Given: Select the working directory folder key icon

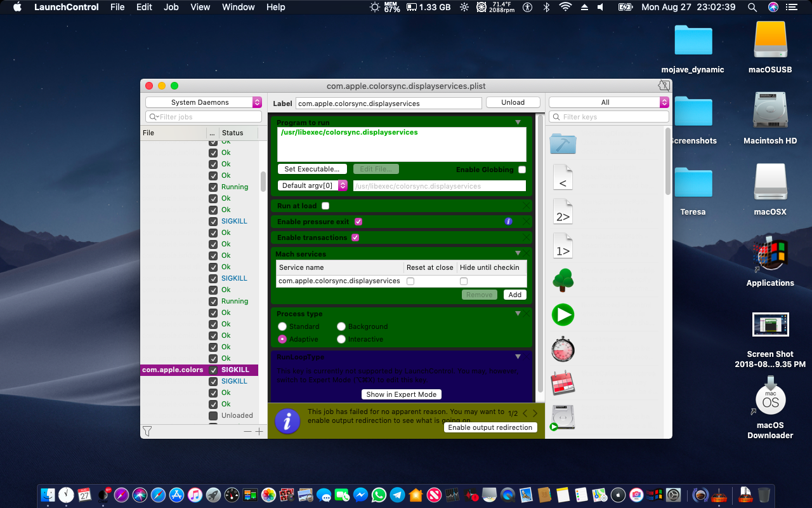Looking at the screenshot, I should [x=563, y=143].
